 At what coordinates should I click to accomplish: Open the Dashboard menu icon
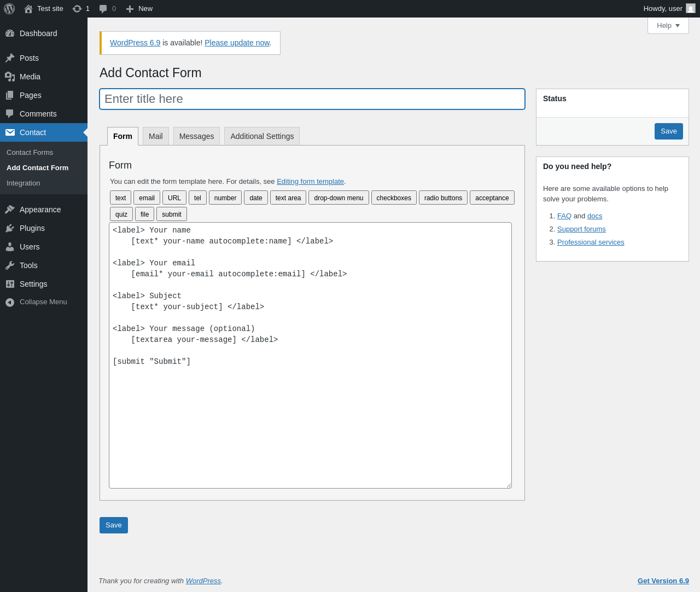[x=10, y=33]
